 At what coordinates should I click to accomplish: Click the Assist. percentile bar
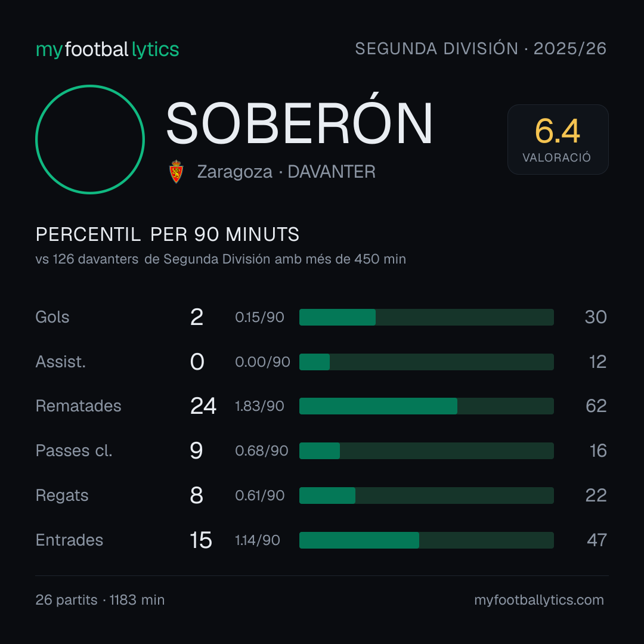(426, 362)
